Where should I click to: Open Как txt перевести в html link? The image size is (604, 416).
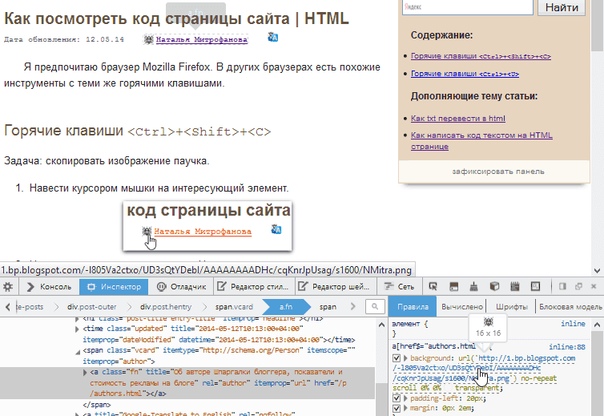(458, 118)
